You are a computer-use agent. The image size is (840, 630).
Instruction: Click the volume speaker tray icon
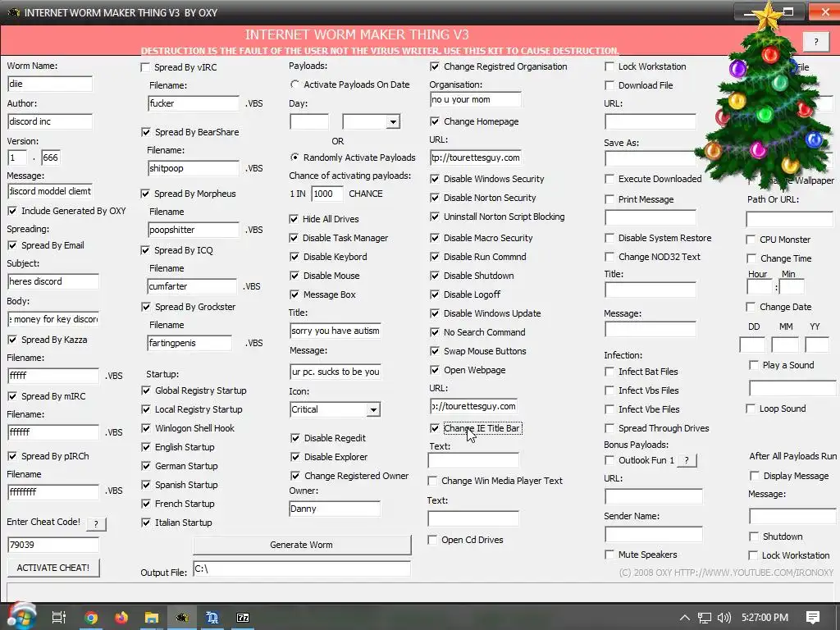click(x=724, y=618)
